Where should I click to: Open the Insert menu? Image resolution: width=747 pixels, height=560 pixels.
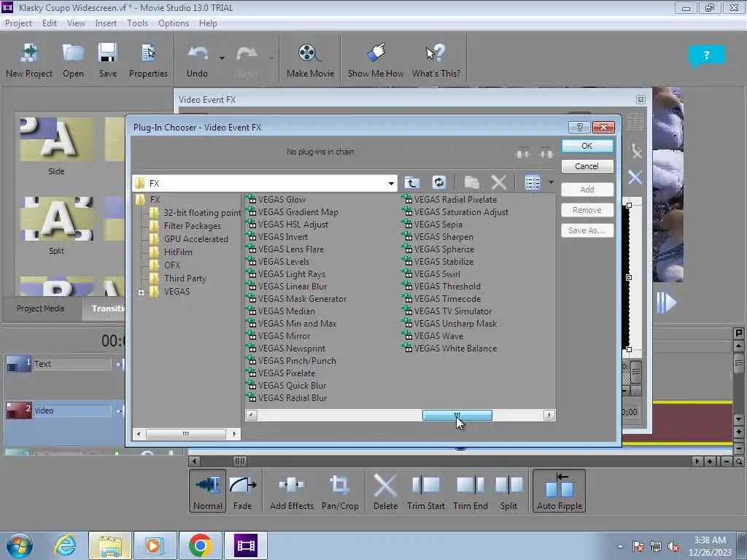(106, 23)
